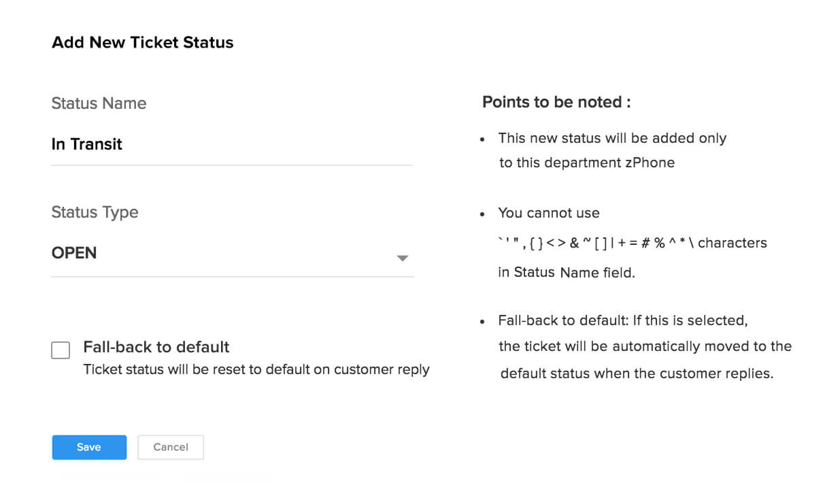Click the Add New Ticket Status heading
840x504 pixels.
pos(142,42)
